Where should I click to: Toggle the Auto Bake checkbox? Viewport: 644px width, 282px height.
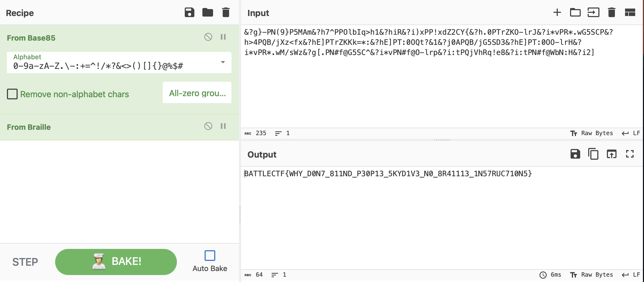210,256
